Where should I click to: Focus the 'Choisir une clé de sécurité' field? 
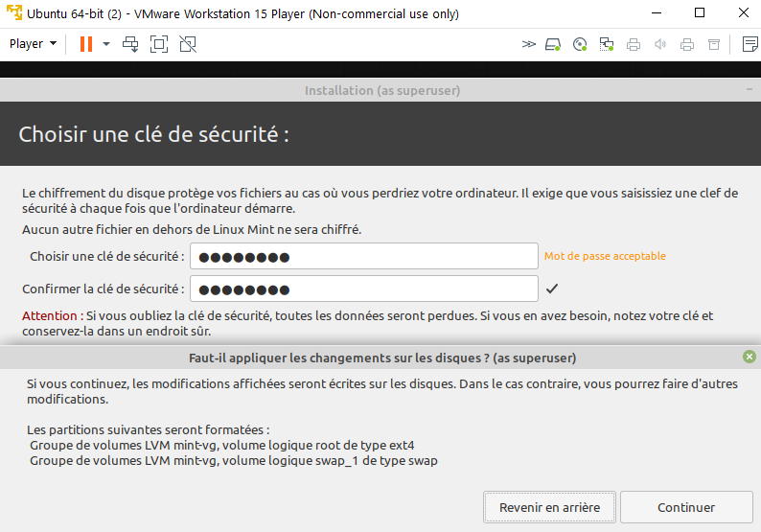[364, 256]
